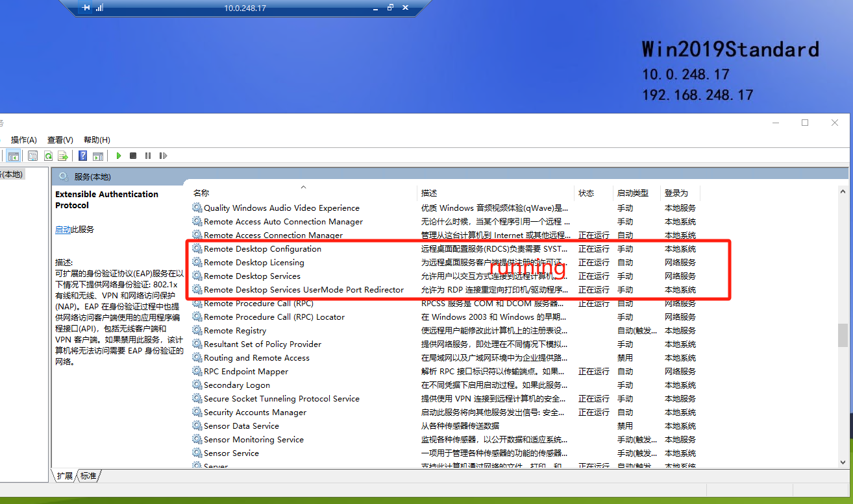
Task: Click the 启动 link to start service
Action: [63, 230]
